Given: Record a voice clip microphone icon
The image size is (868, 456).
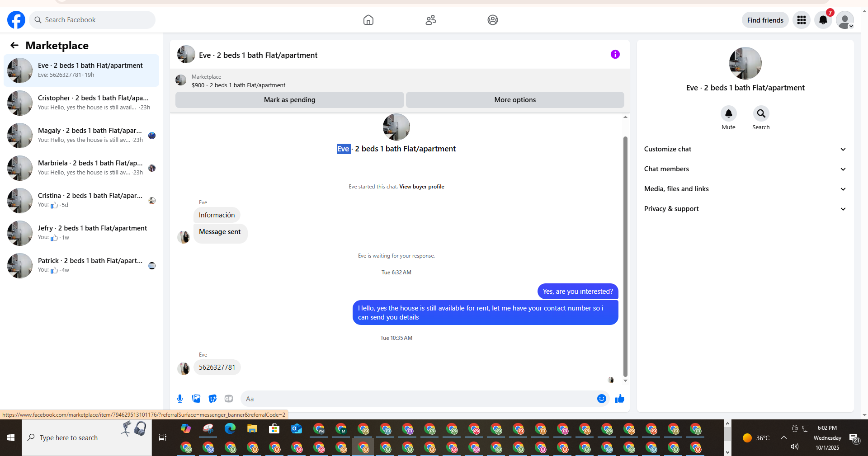Looking at the screenshot, I should point(180,399).
